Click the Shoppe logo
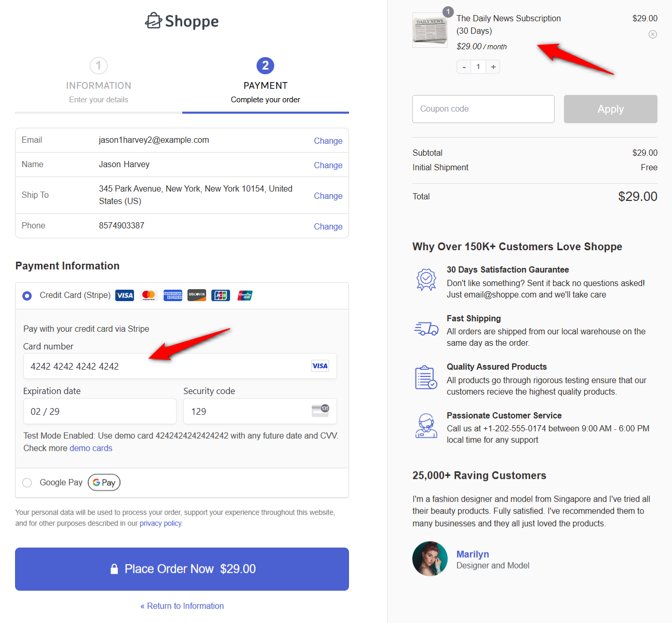672x623 pixels. click(x=182, y=21)
